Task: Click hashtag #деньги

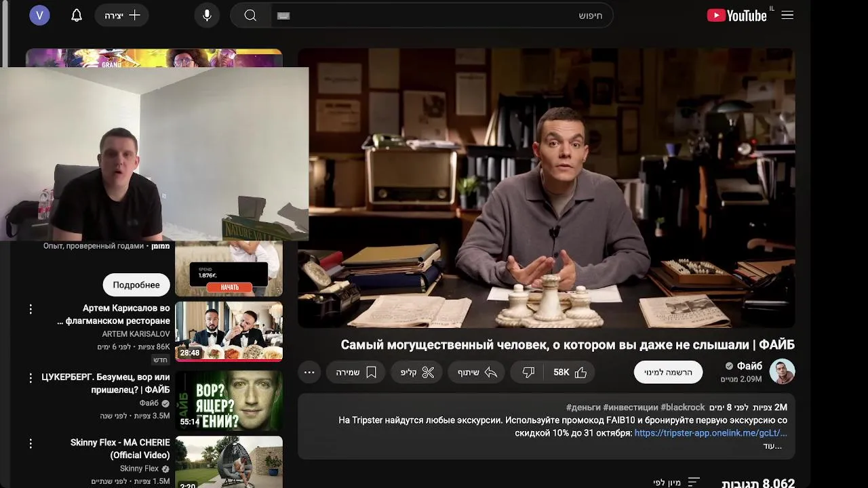Action: pyautogui.click(x=583, y=407)
